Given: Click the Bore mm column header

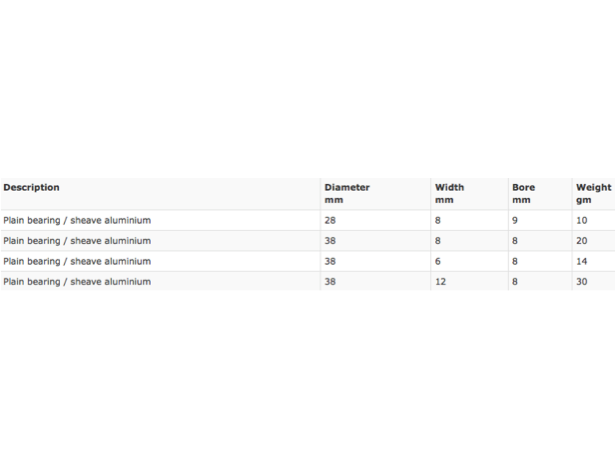Looking at the screenshot, I should [x=523, y=194].
